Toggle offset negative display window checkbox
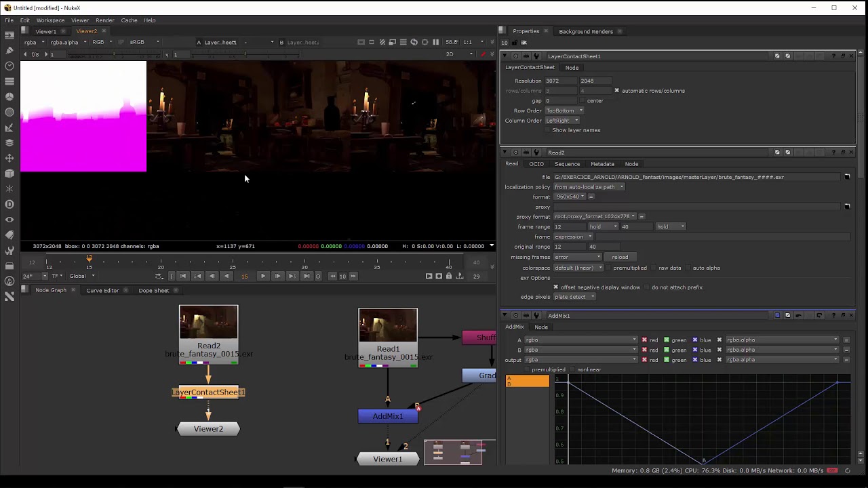868x488 pixels. [x=555, y=287]
